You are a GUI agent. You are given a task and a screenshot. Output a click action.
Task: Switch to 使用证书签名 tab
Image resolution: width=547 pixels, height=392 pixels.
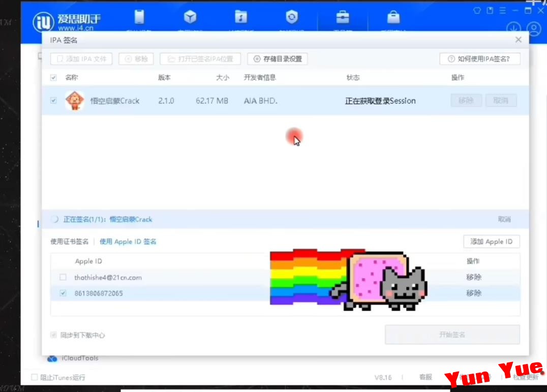[70, 242]
